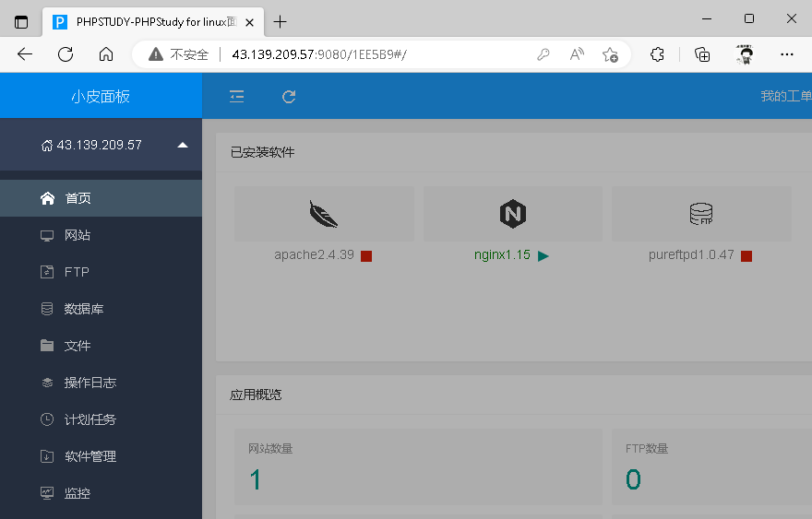The image size is (812, 519).
Task: Open the 首页 home sidebar item
Action: pyautogui.click(x=101, y=198)
